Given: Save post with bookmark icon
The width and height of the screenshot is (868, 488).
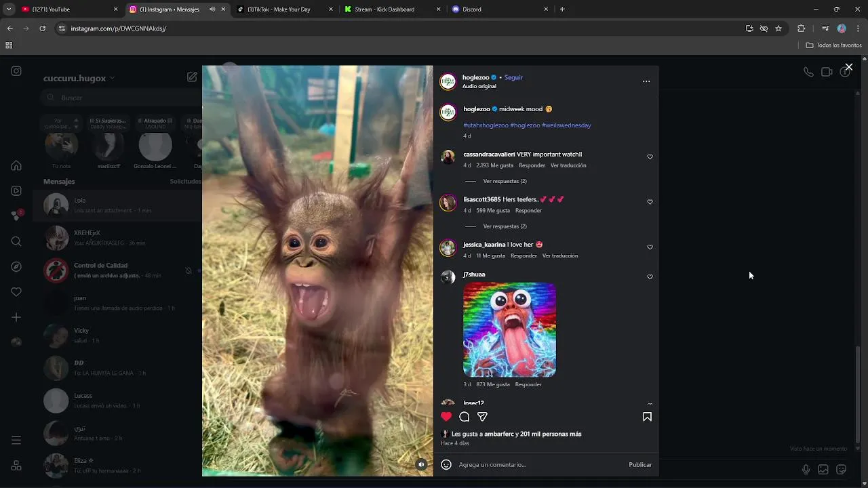Looking at the screenshot, I should click(x=647, y=417).
